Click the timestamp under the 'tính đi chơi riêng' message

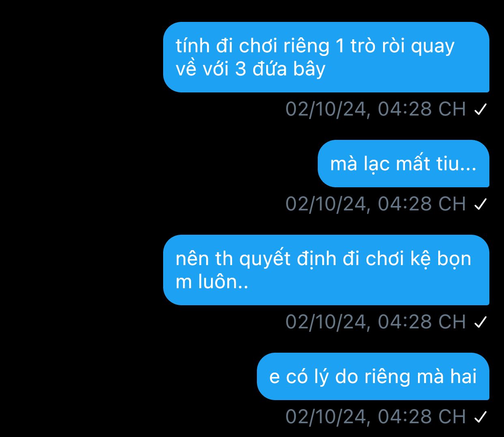coord(376,109)
